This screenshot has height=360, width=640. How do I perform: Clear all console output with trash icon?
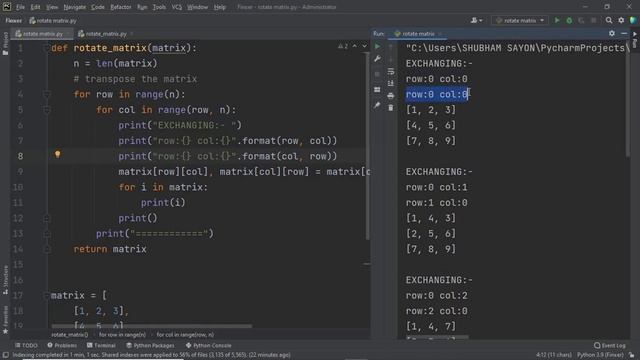pos(391,108)
